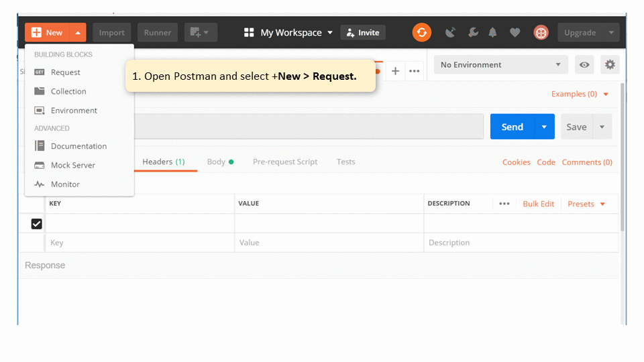The width and height of the screenshot is (644, 362).
Task: Add a new tab with the plus icon
Action: (395, 71)
